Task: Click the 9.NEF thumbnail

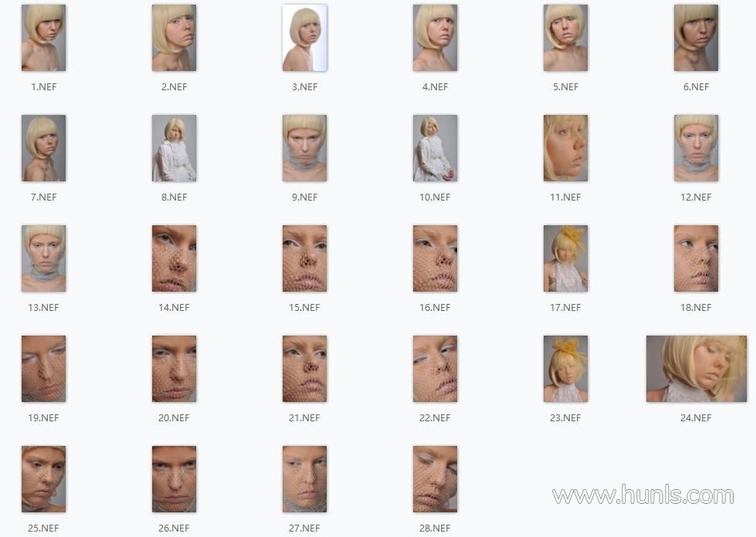Action: [x=305, y=148]
